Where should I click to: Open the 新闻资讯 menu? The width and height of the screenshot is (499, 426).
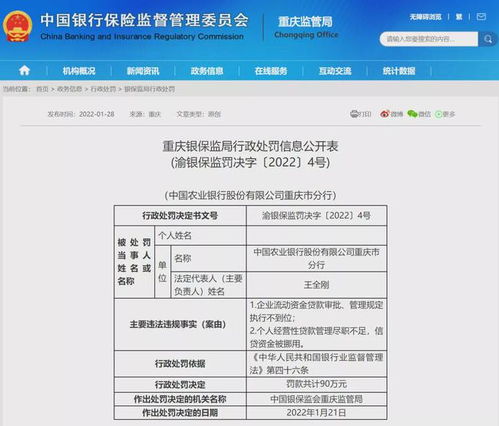(143, 71)
